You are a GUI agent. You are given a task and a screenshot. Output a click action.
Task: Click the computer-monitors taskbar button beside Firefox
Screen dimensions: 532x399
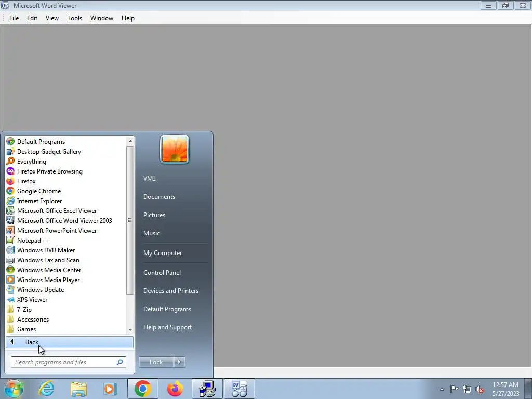(x=207, y=389)
